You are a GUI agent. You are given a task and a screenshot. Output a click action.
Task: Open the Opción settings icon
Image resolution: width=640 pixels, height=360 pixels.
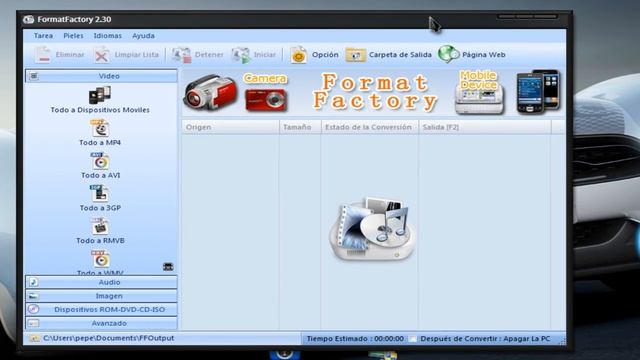298,55
